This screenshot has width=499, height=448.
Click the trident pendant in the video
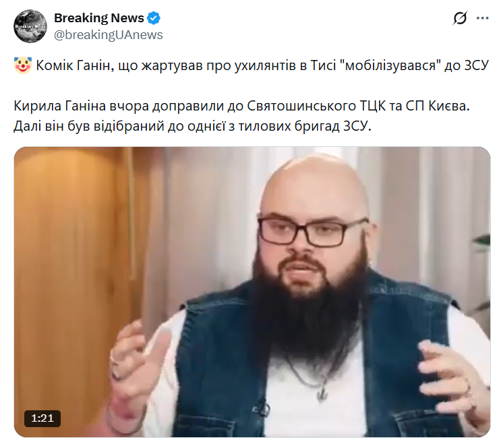[x=322, y=393]
